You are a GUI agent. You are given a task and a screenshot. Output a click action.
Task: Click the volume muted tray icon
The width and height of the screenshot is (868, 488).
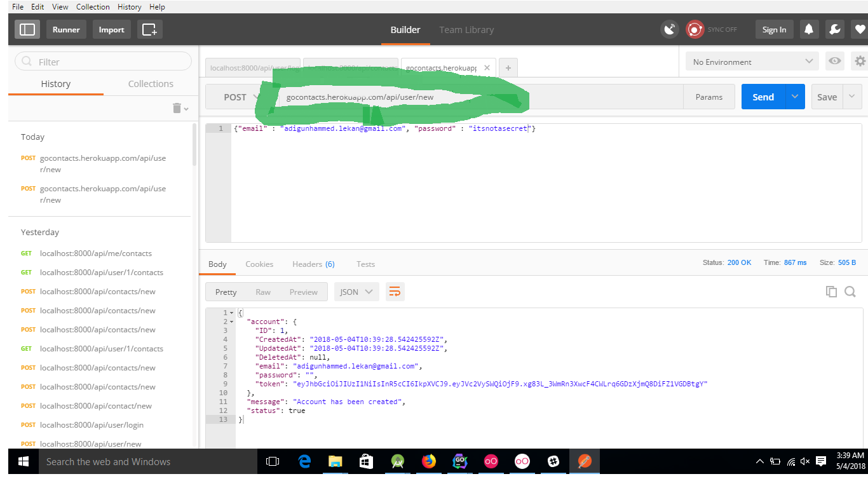(x=805, y=462)
